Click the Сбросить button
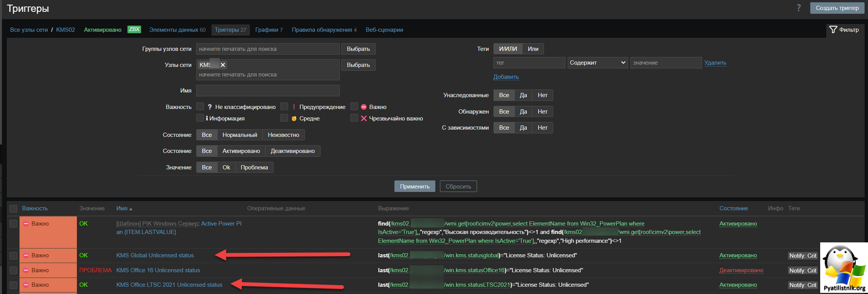Viewport: 868px width, 294px height. (x=458, y=187)
